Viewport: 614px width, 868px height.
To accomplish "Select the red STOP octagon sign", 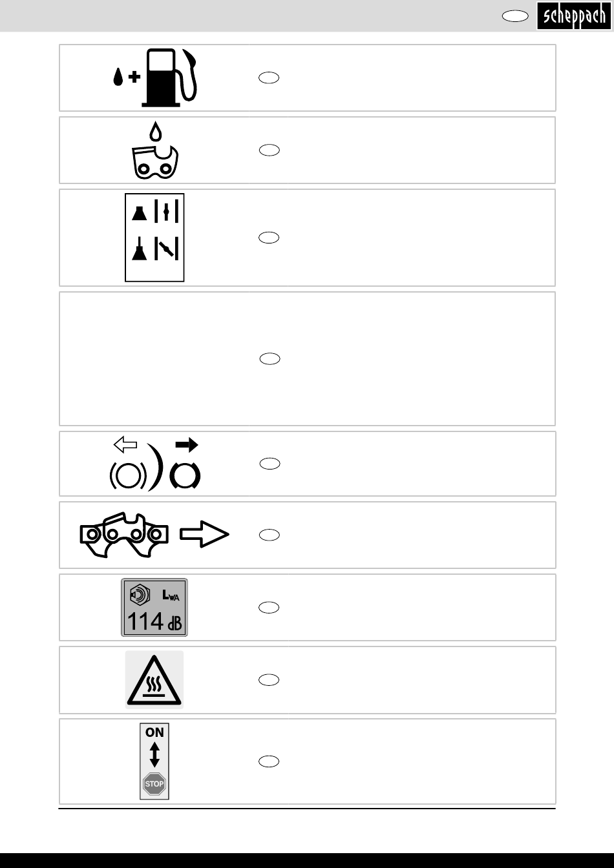I will click(154, 784).
